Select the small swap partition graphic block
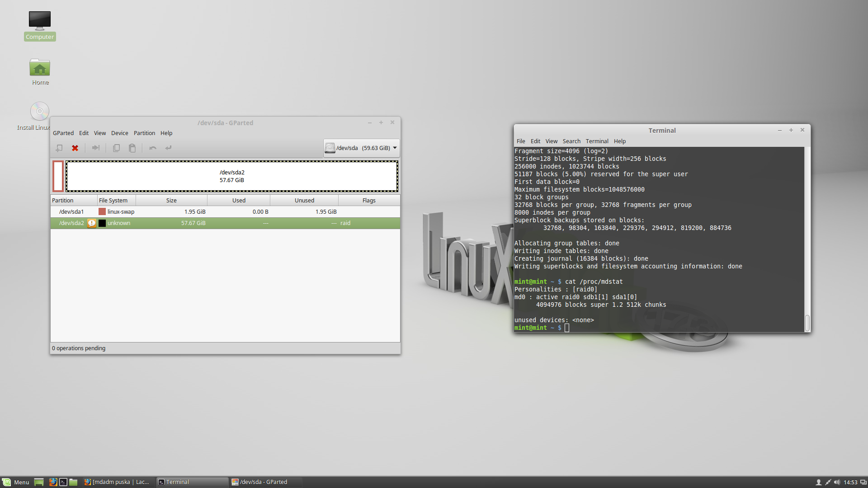 pyautogui.click(x=58, y=176)
